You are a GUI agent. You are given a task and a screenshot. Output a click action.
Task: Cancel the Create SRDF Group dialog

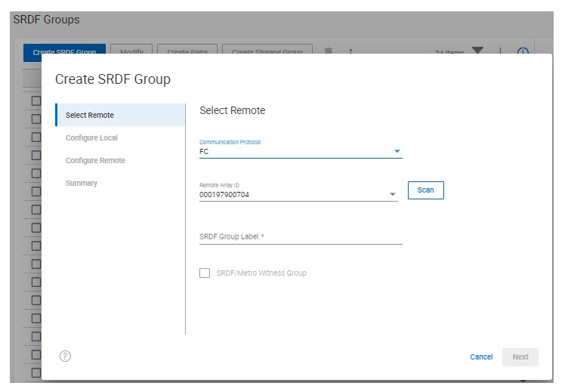tap(481, 357)
